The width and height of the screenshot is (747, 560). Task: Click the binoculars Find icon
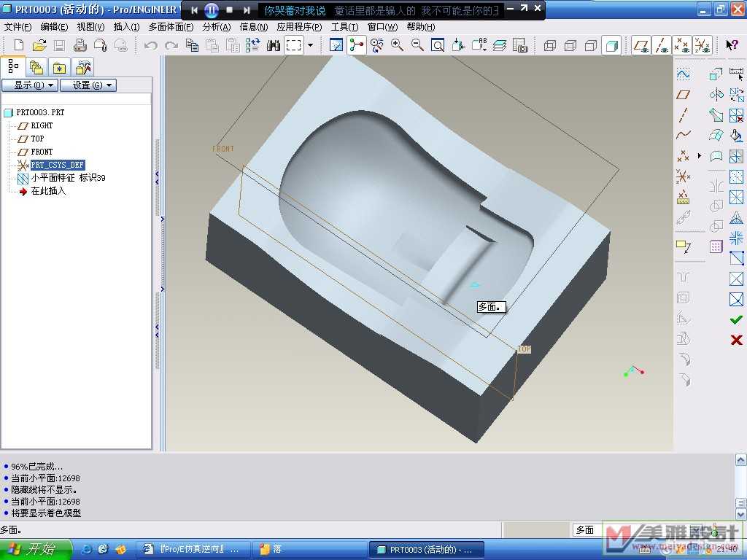pos(274,45)
